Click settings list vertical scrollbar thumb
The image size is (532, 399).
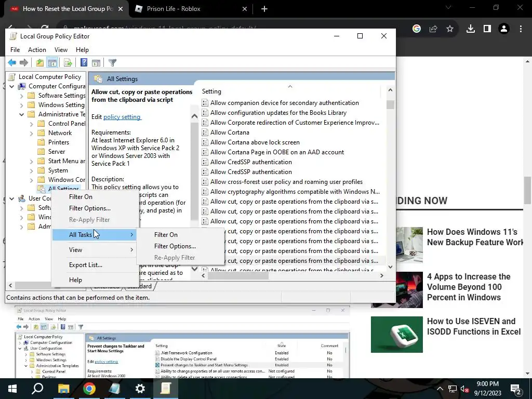pos(390,104)
